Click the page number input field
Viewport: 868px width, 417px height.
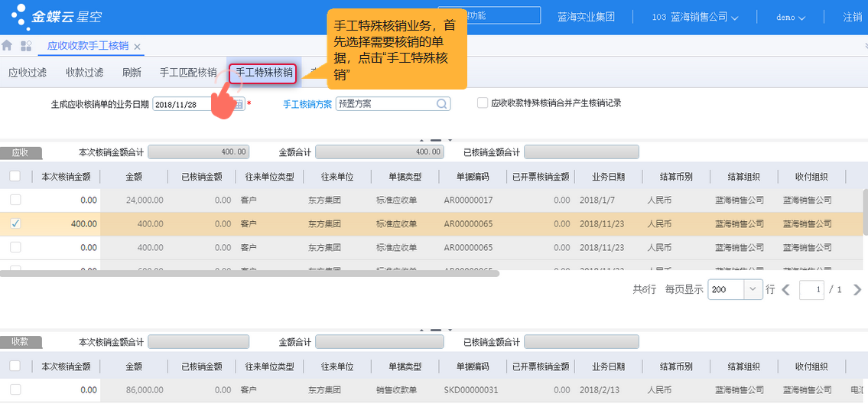coord(811,289)
